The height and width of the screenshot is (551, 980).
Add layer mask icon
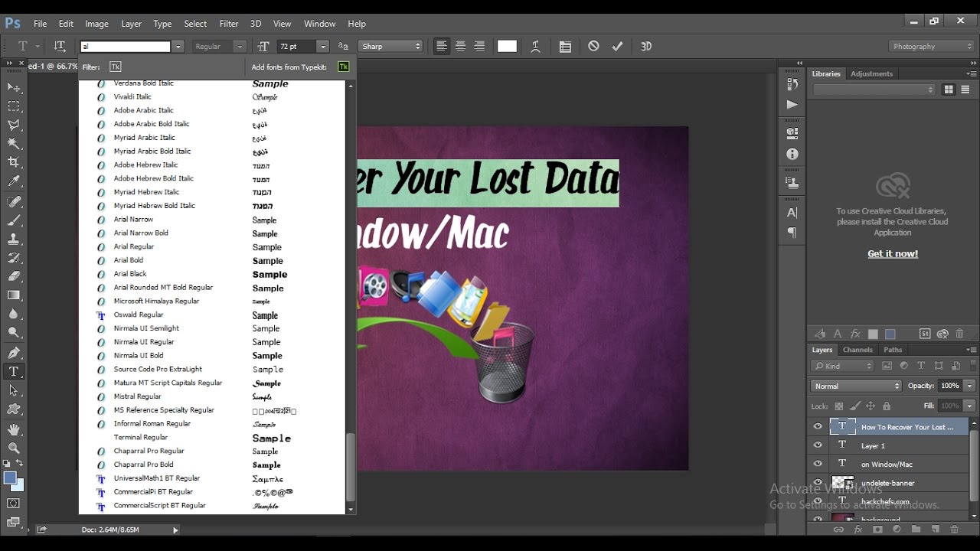(877, 530)
